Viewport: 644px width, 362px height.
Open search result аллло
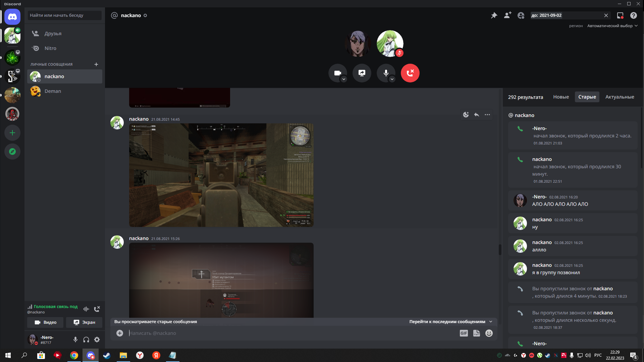click(x=573, y=246)
